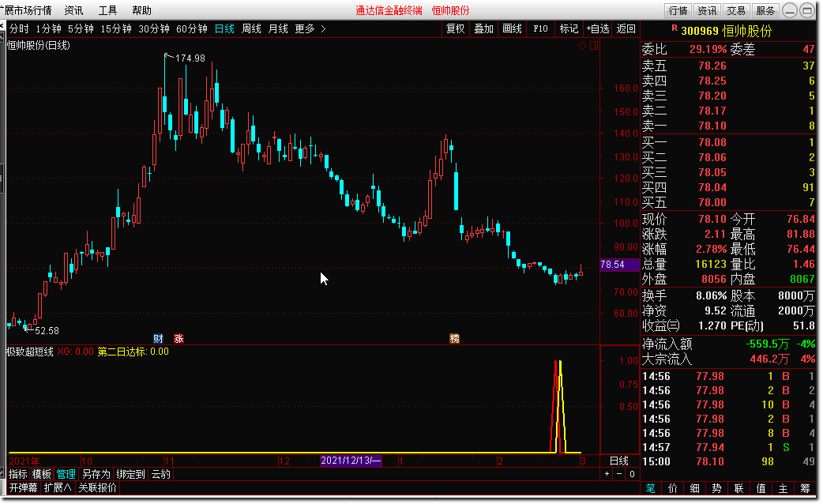Zoom in with the + button
Screen dimensions: 823x504
click(x=607, y=474)
